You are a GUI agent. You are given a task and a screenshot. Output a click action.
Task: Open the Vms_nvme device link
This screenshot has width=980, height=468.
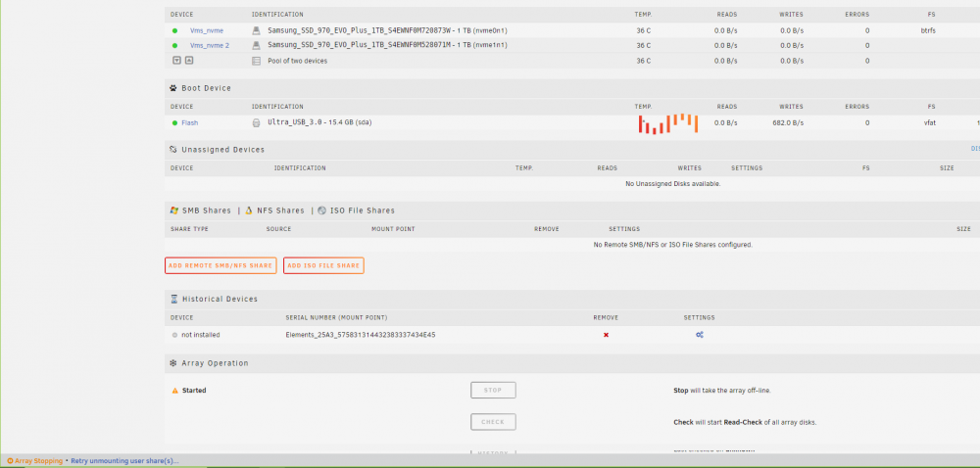click(x=206, y=30)
